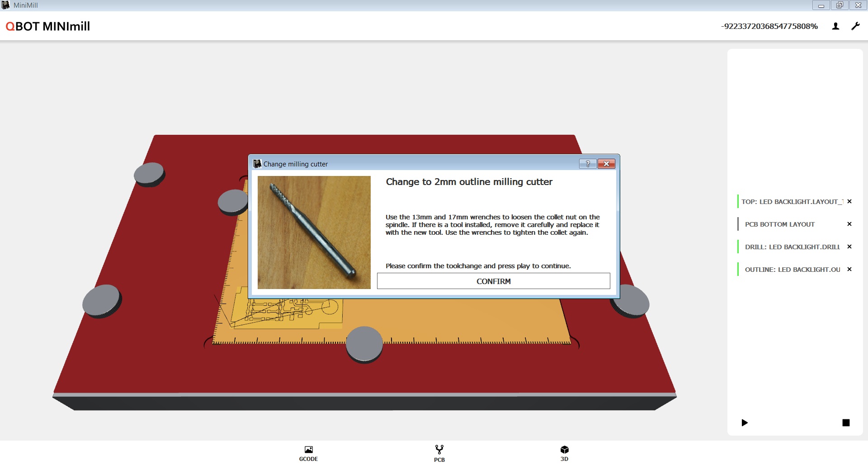This screenshot has width=868, height=465.
Task: Restore down the MiniMill window
Action: point(839,5)
